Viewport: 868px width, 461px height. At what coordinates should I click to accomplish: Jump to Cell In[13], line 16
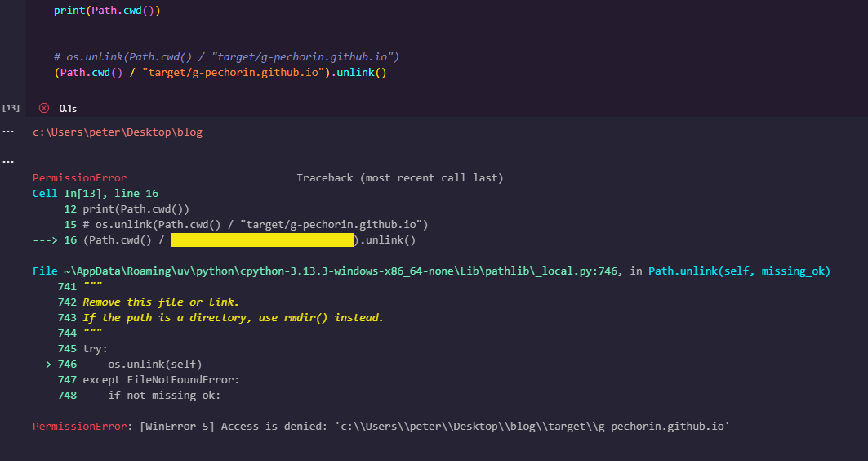pos(96,194)
